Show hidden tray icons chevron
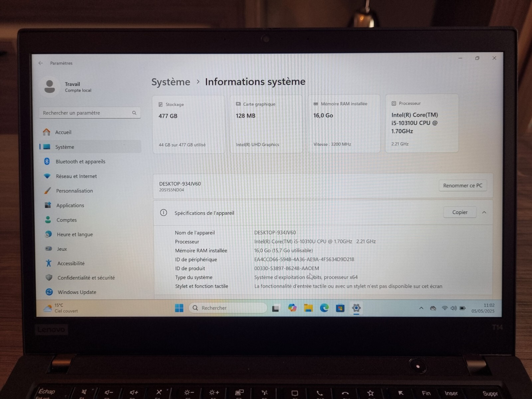532x399 pixels. pyautogui.click(x=421, y=308)
